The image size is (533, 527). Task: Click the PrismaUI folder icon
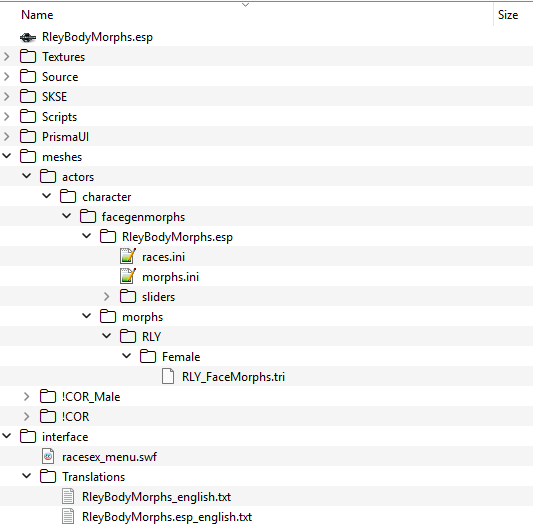[x=28, y=137]
